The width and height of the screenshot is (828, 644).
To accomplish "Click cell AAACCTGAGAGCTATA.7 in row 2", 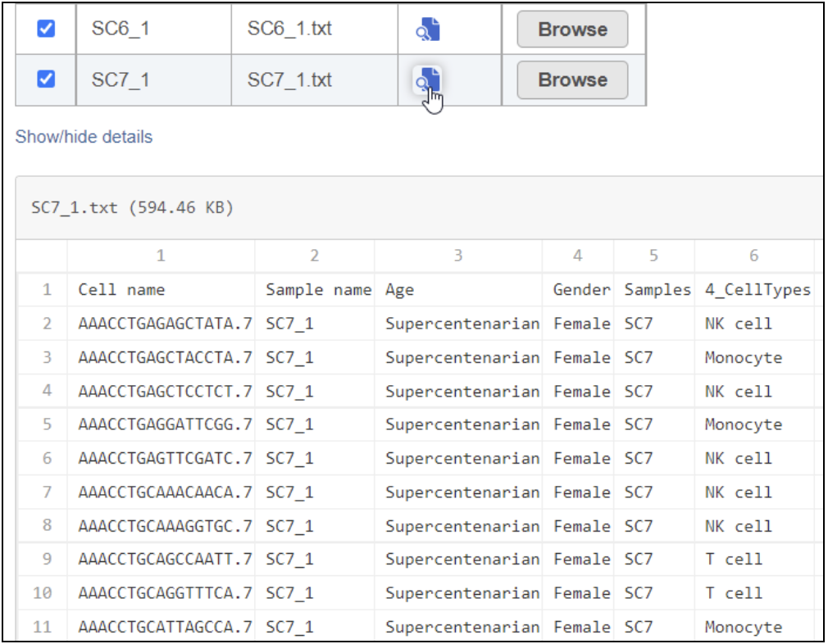I will [x=165, y=324].
